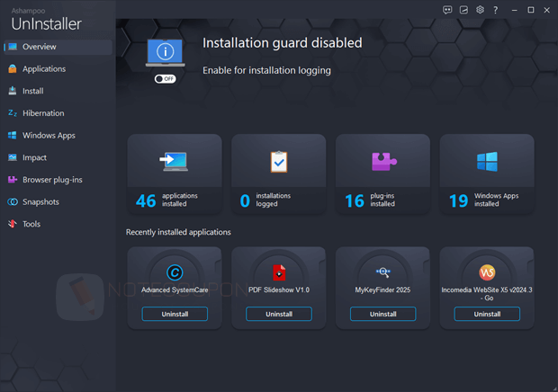Enable the installation guard OFF switch
This screenshot has width=558, height=392.
pyautogui.click(x=165, y=78)
